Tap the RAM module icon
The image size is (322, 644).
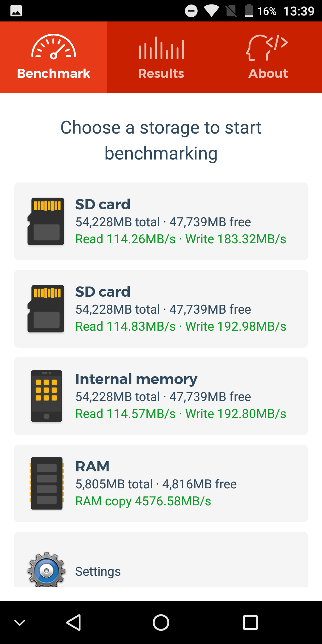click(x=47, y=483)
